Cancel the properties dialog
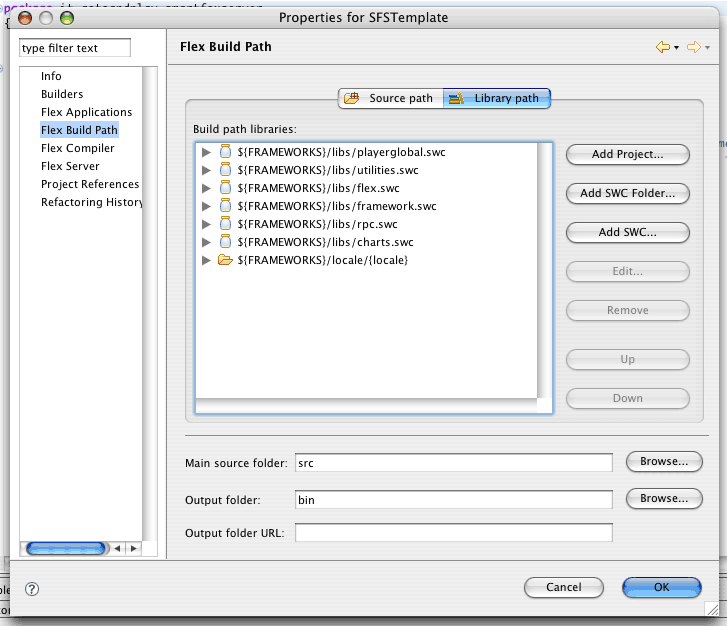Viewport: 727px width, 626px height. 564,588
